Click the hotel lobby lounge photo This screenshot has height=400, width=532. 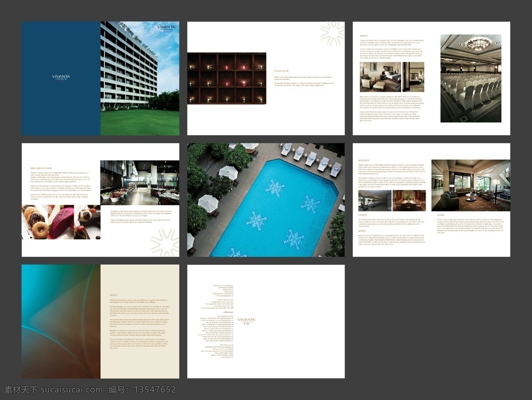point(471,185)
